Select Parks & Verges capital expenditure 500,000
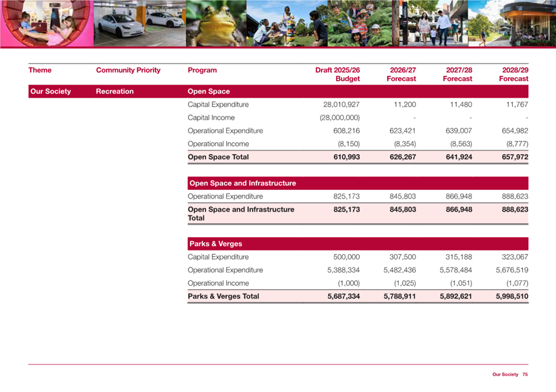Viewport: 556px width, 392px height. click(347, 257)
